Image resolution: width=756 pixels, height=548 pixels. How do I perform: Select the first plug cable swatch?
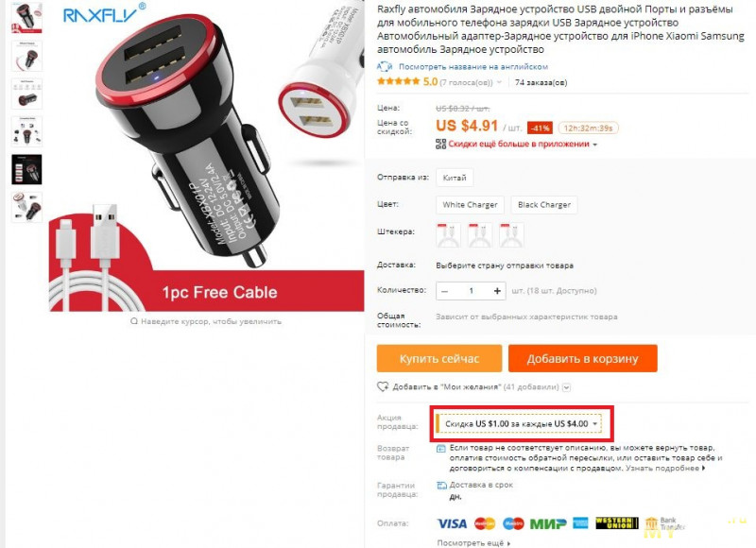coord(448,235)
